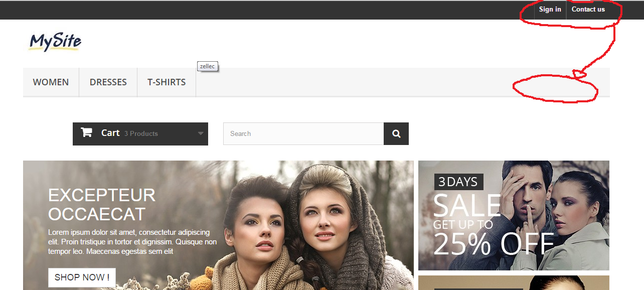The height and width of the screenshot is (290, 644).
Task: Click the shopping cart icon
Action: tap(86, 133)
